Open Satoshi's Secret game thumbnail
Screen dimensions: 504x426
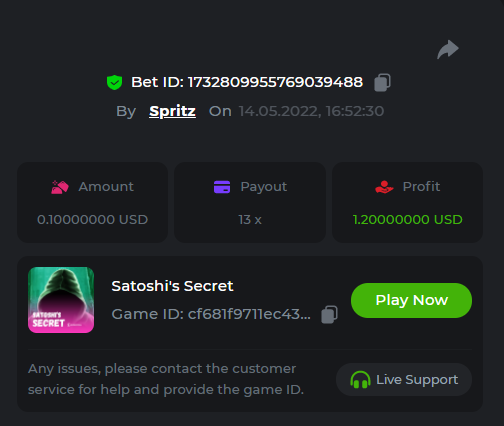coord(61,300)
